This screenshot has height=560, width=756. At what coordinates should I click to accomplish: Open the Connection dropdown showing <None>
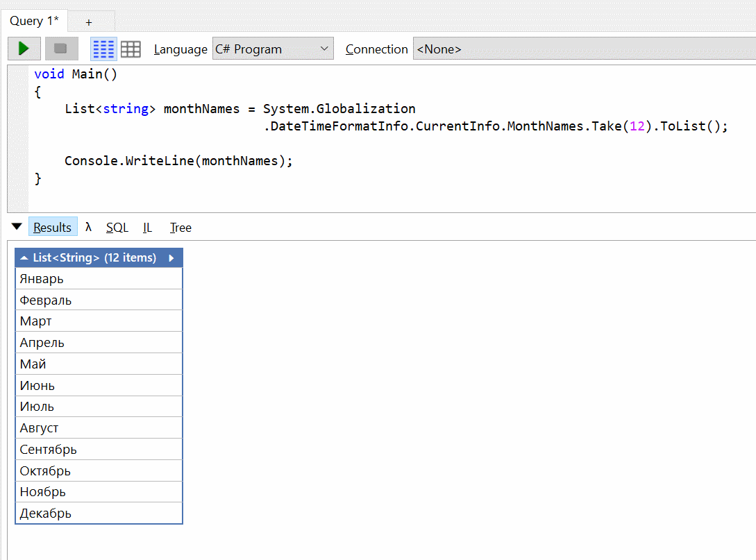583,49
